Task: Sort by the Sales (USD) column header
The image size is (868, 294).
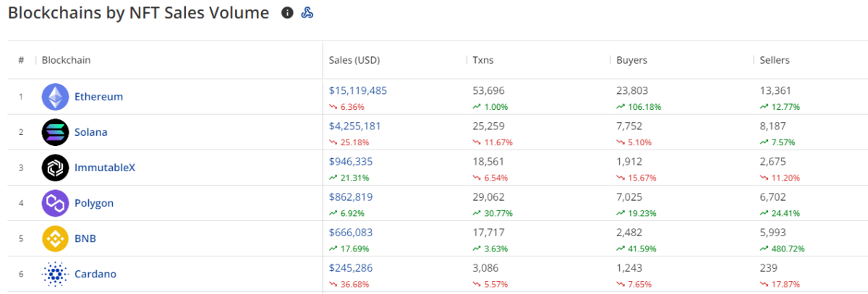Action: [x=354, y=60]
